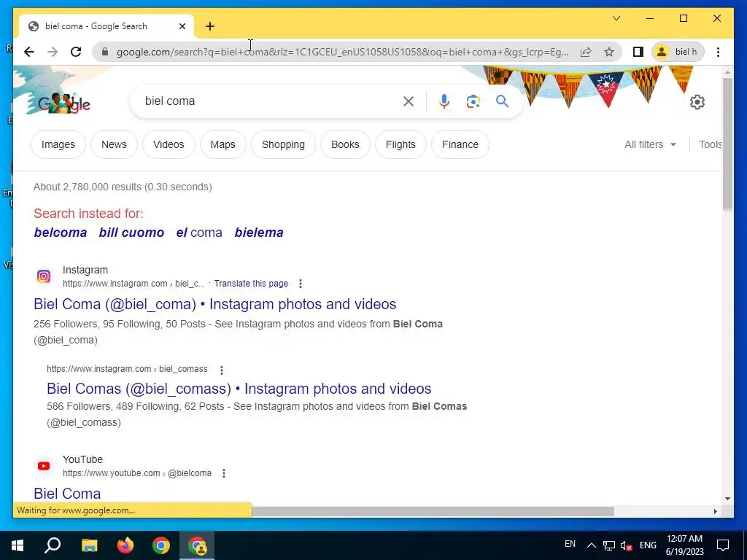The image size is (747, 560).
Task: Open more options for biel_comass result
Action: tap(222, 370)
